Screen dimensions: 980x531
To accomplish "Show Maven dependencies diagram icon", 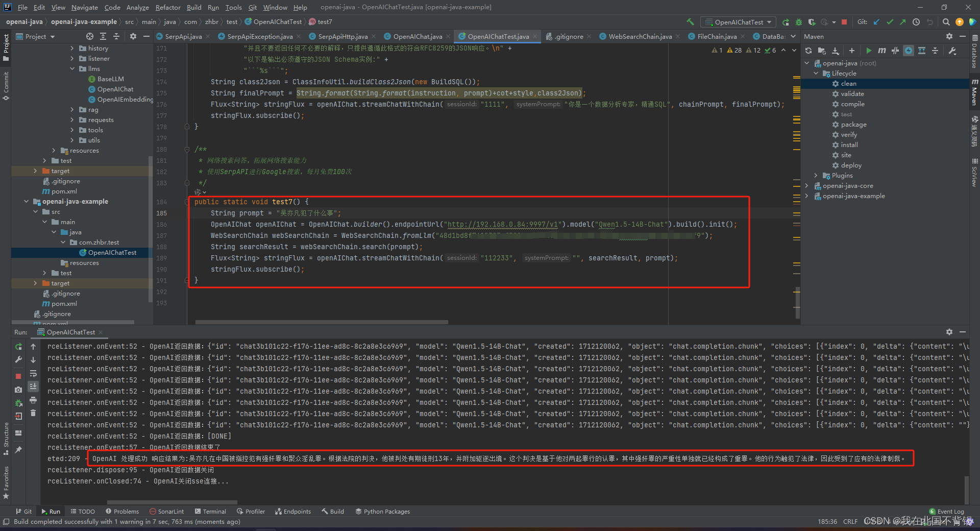I will click(922, 51).
